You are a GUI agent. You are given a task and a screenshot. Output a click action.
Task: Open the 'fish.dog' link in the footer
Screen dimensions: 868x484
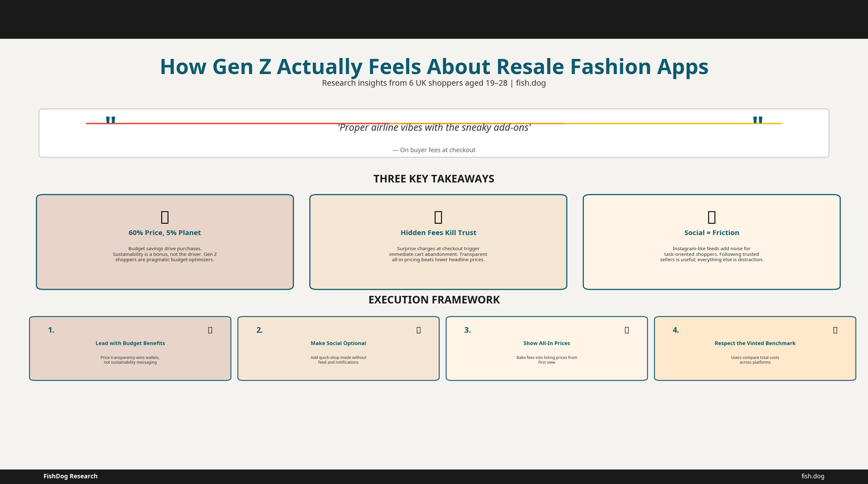coord(813,476)
